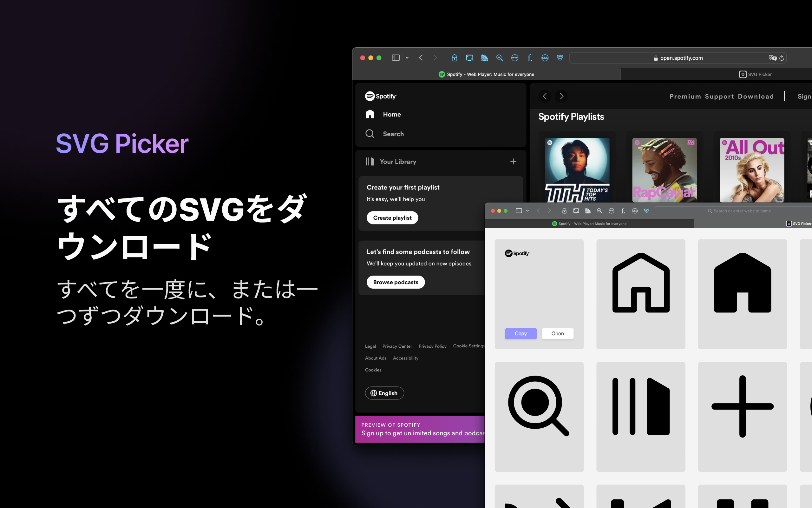Viewport: 812px width, 508px height.
Task: Select the search magnifier SVG card
Action: (x=539, y=417)
